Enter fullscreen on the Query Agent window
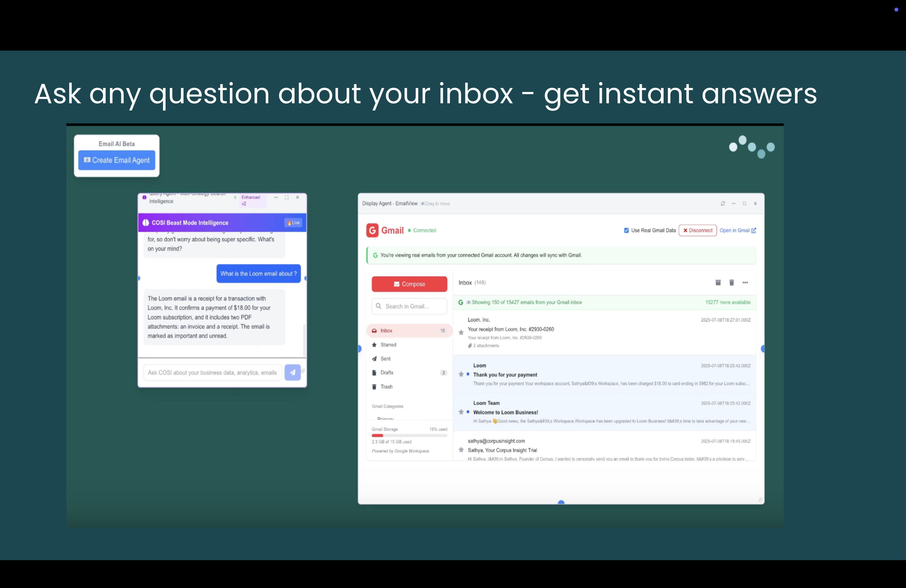The height and width of the screenshot is (588, 906). (x=287, y=197)
